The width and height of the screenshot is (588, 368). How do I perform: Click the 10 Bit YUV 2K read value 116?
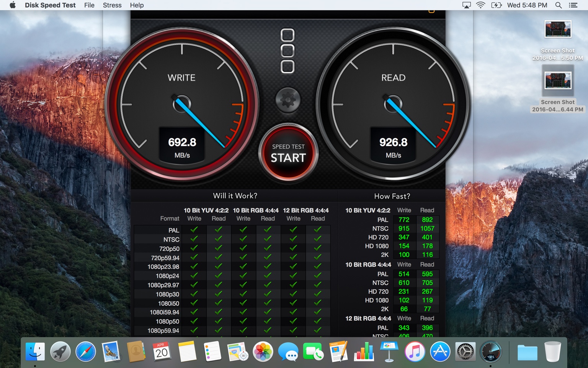(427, 255)
